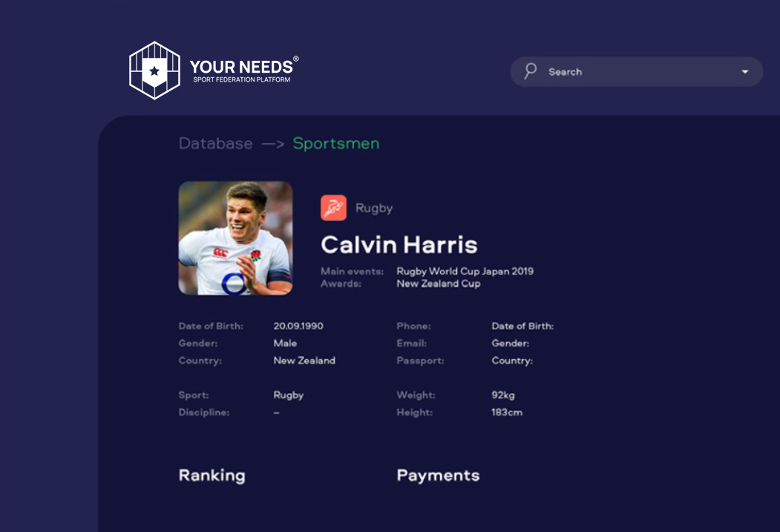Open the Sportsmen breadcrumb link
The height and width of the screenshot is (532, 780).
point(335,144)
